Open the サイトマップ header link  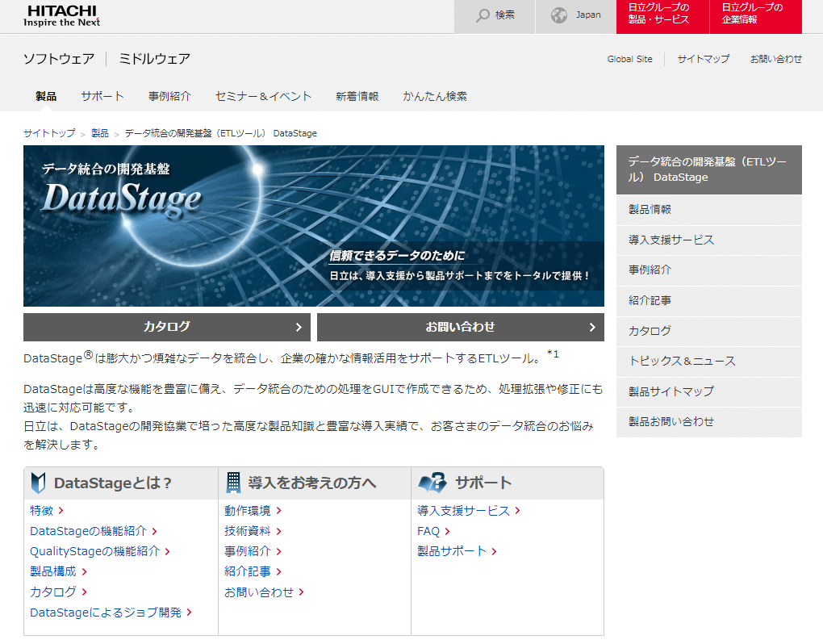704,59
